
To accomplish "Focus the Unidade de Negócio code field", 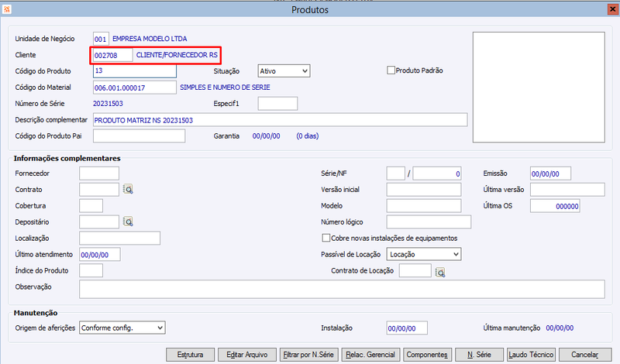I will point(101,39).
